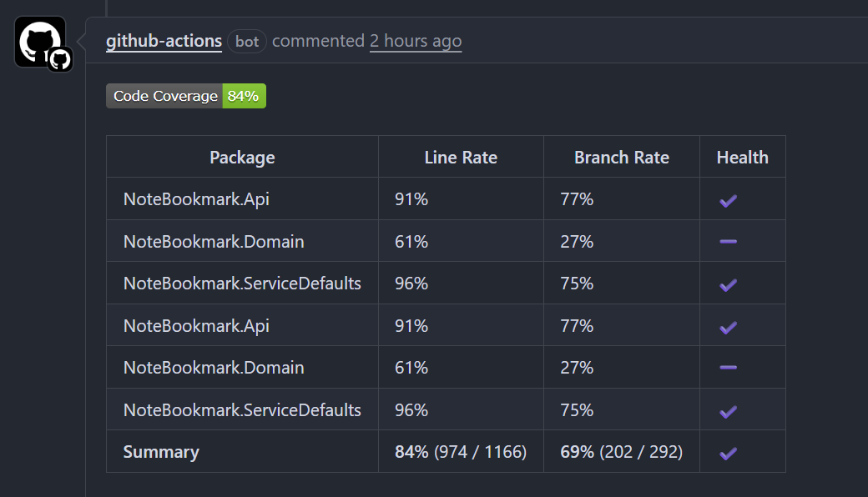This screenshot has height=497, width=868.
Task: Click the Summary row label
Action: [x=161, y=452]
